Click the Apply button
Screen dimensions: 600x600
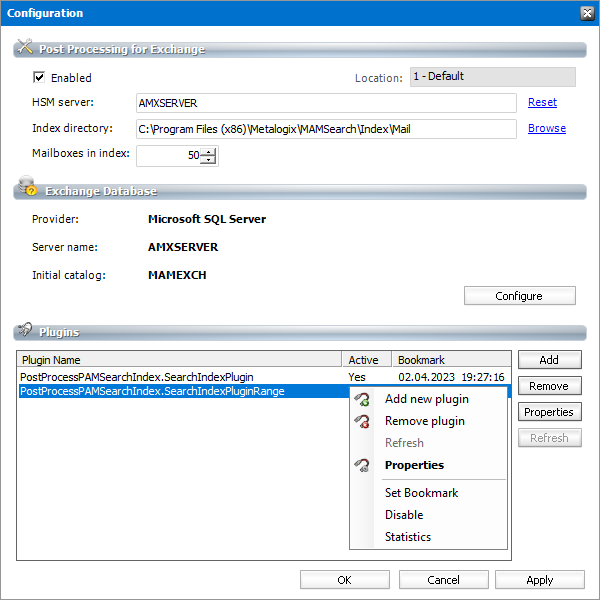540,580
